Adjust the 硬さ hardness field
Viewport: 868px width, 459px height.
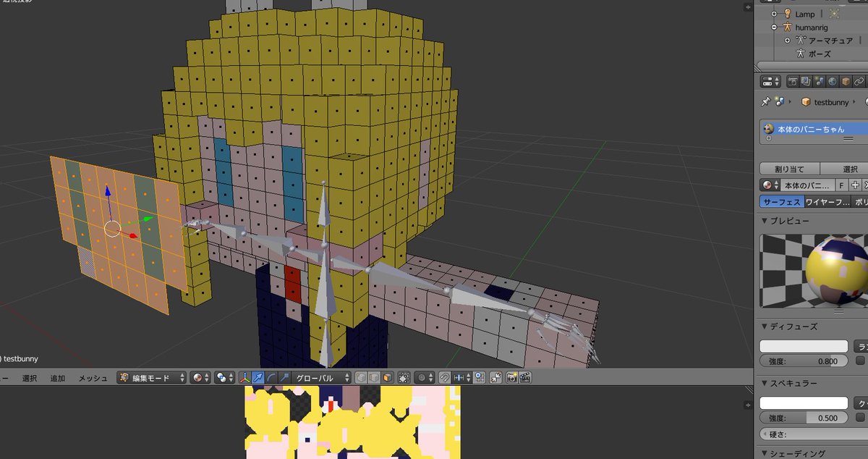(x=814, y=434)
